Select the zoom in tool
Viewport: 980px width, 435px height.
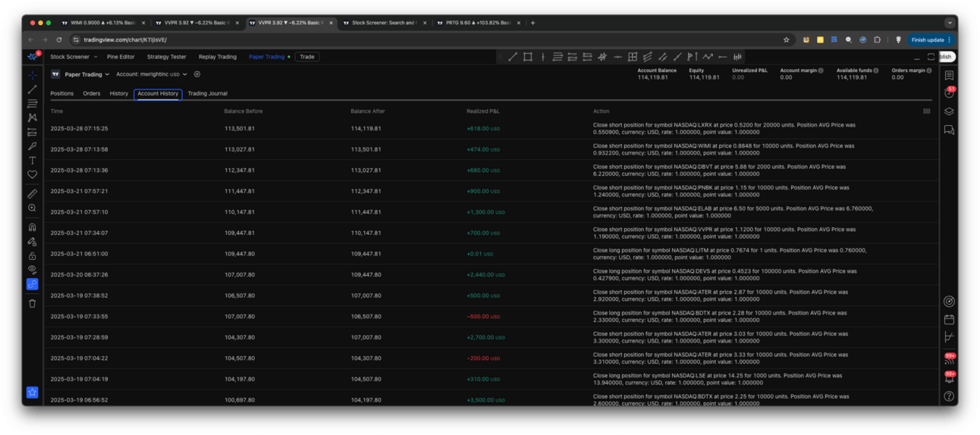coord(32,208)
